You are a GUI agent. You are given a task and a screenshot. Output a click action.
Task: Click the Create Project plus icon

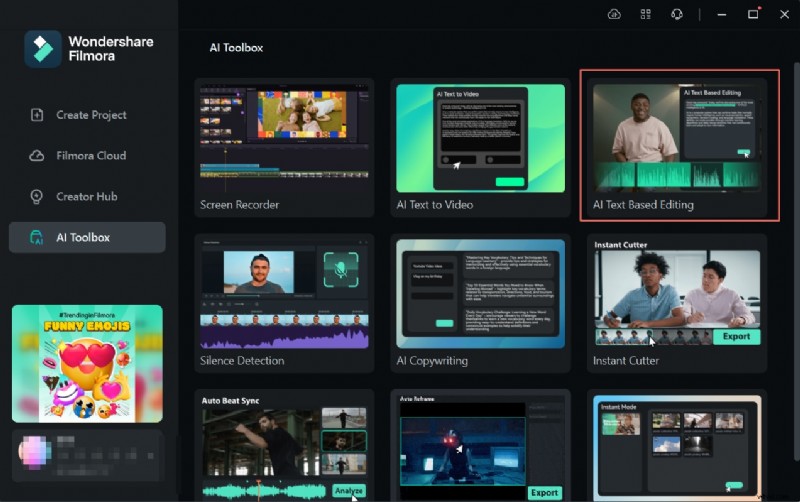click(37, 115)
